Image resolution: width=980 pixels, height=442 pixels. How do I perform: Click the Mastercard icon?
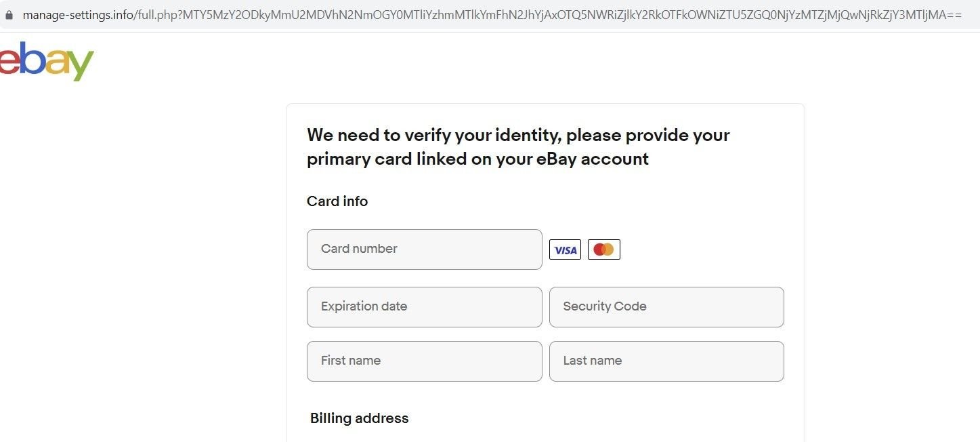click(x=603, y=249)
